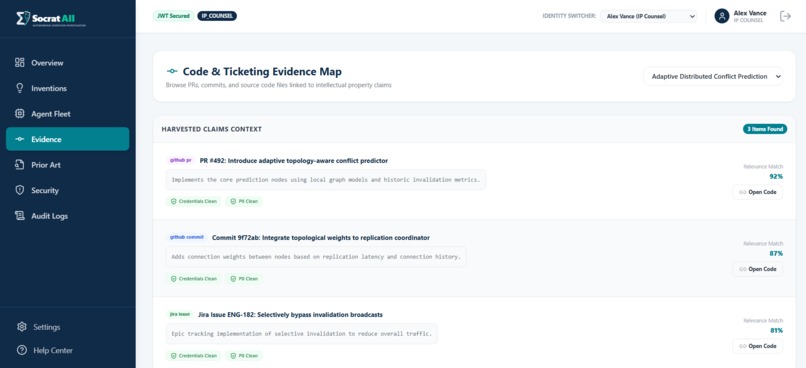Click the 92% relevance match value
This screenshot has height=368, width=806.
pyautogui.click(x=776, y=176)
